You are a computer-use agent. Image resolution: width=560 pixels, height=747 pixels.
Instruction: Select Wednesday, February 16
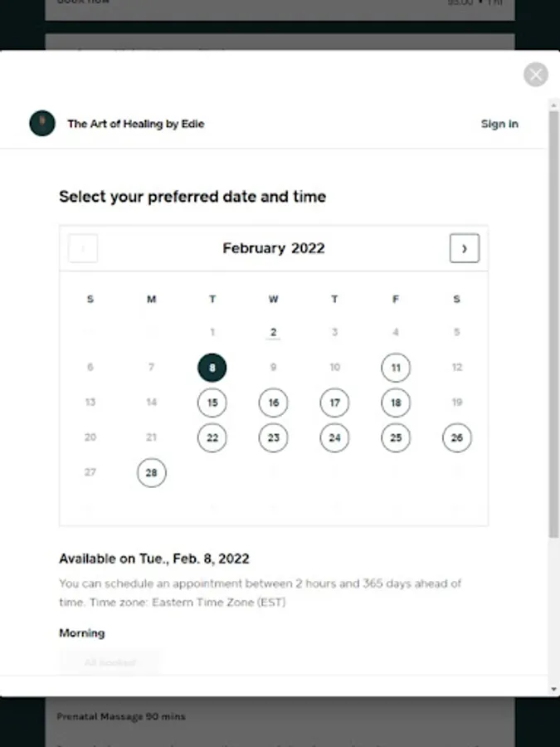tap(274, 403)
